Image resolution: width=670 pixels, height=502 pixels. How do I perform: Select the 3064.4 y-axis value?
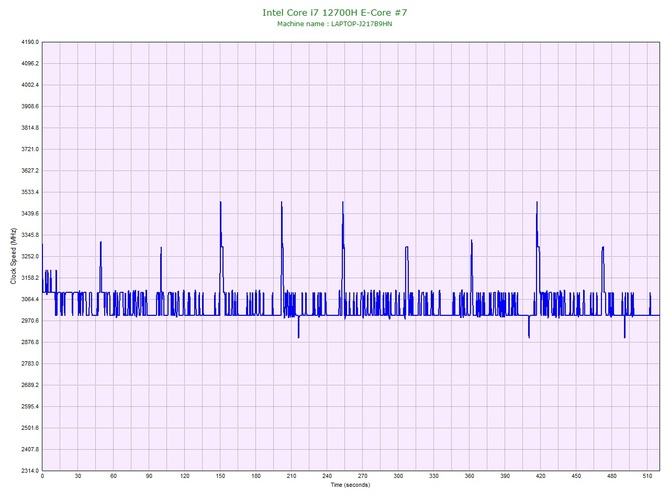30,299
